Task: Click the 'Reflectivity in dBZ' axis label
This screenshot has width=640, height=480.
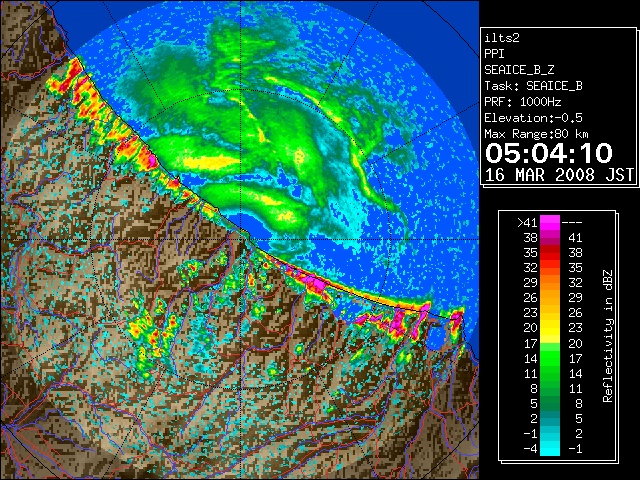Action: (608, 336)
